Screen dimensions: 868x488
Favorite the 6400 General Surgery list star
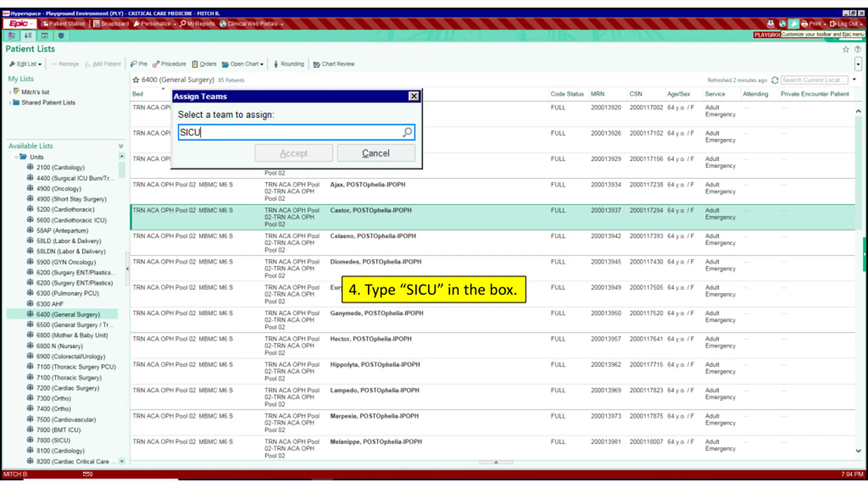pyautogui.click(x=136, y=80)
